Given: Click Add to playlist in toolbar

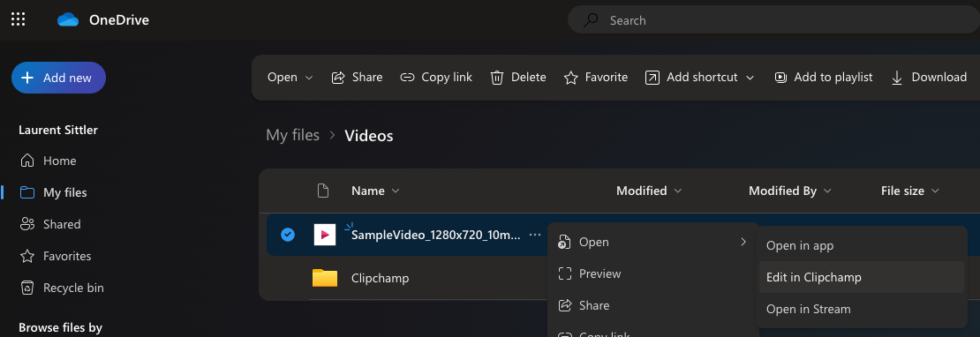Looking at the screenshot, I should (x=823, y=77).
